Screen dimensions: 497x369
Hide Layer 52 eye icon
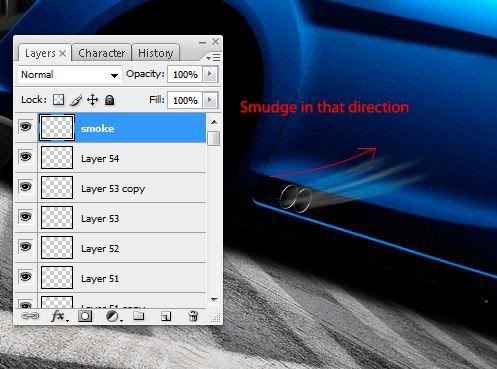click(x=26, y=247)
